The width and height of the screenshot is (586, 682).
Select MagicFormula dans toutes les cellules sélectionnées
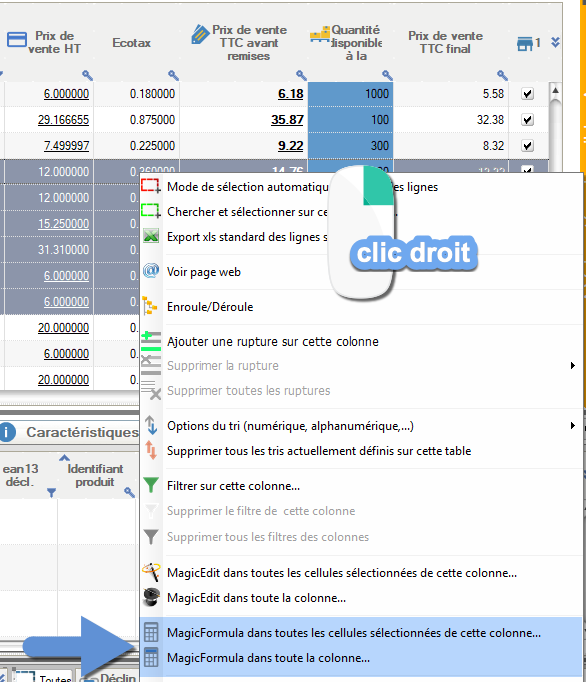pos(361,632)
